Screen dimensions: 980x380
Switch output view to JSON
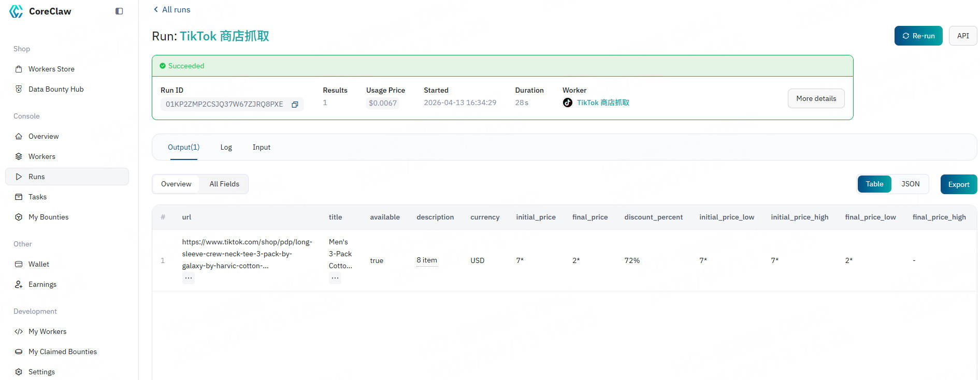click(x=910, y=184)
